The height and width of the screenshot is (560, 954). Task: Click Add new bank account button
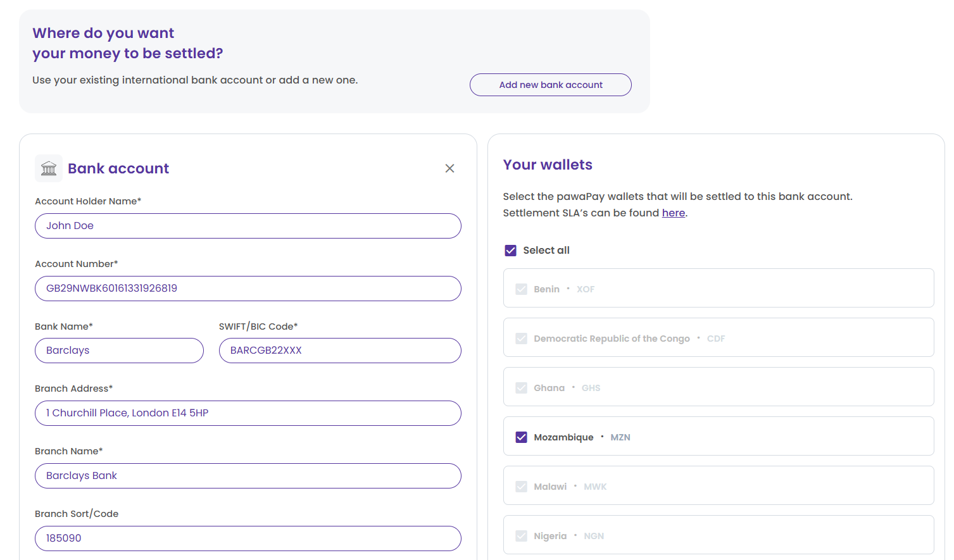click(550, 85)
